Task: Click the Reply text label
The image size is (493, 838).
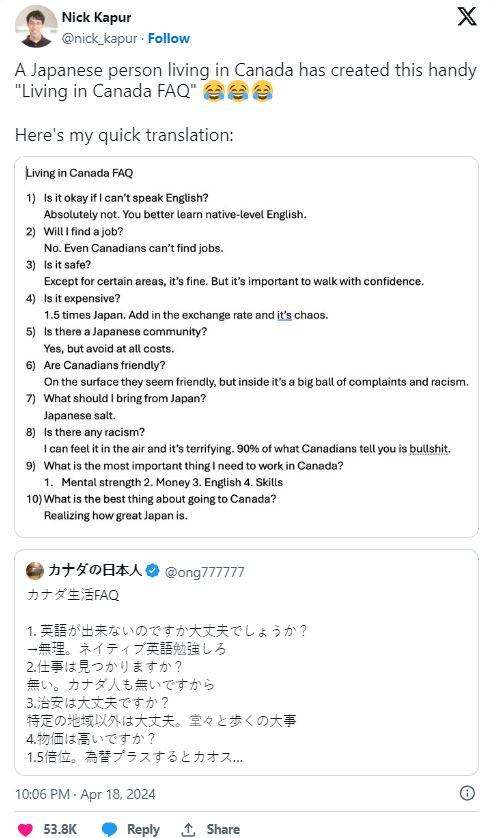Action: [143, 829]
